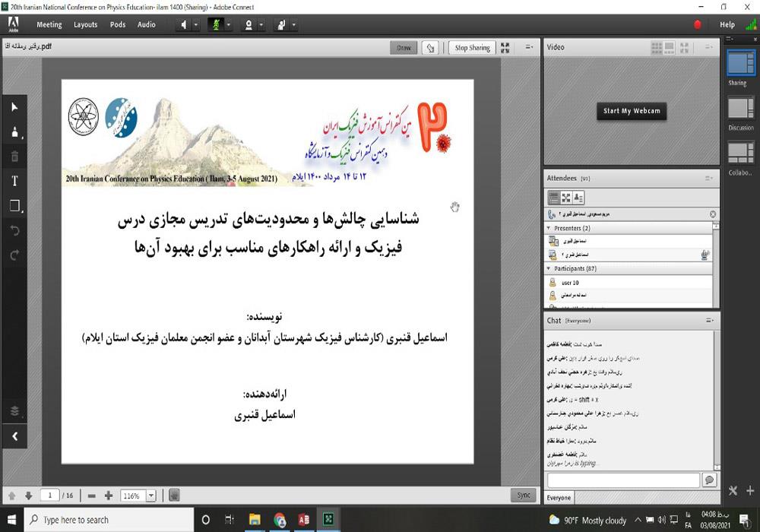
Task: Go to next page with down arrow
Action: (x=28, y=496)
